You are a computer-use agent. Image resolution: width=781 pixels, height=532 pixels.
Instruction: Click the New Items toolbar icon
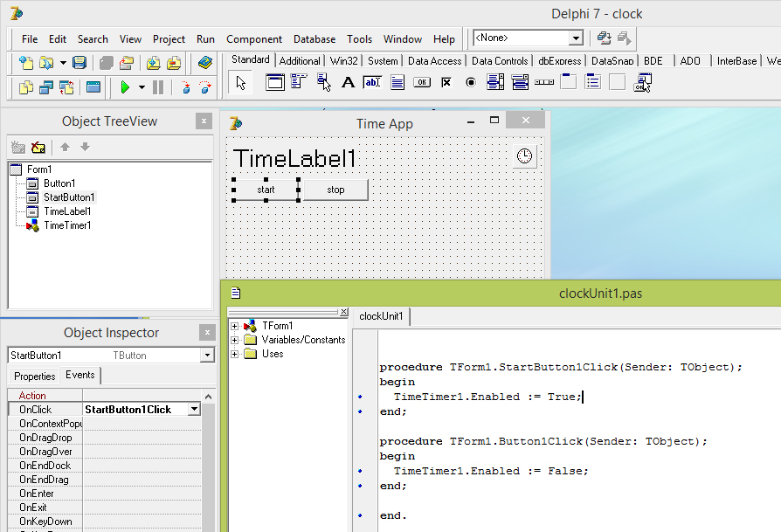point(26,63)
